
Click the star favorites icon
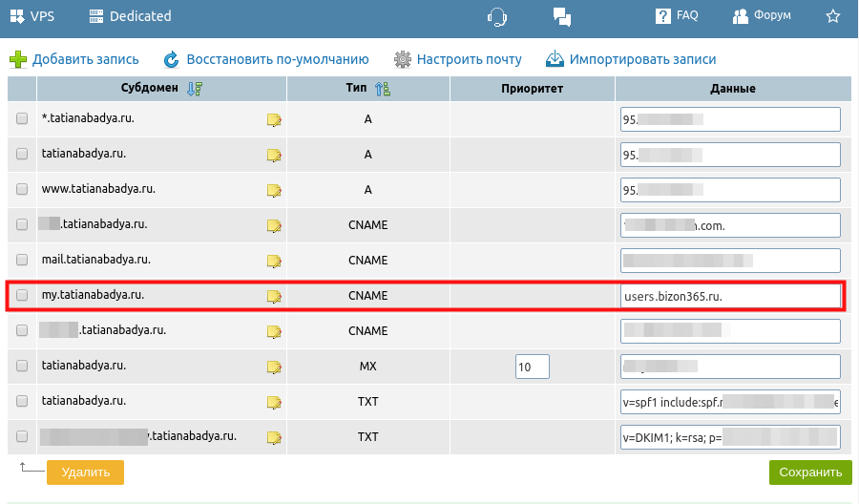click(832, 16)
